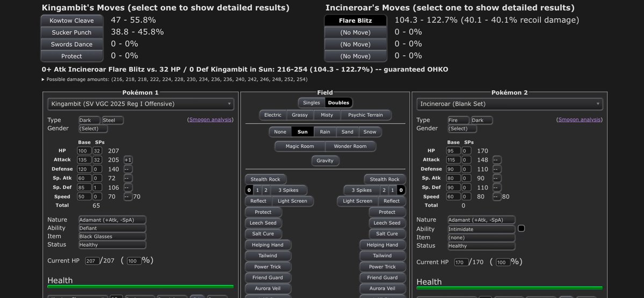Set weather to Snow

pyautogui.click(x=370, y=132)
